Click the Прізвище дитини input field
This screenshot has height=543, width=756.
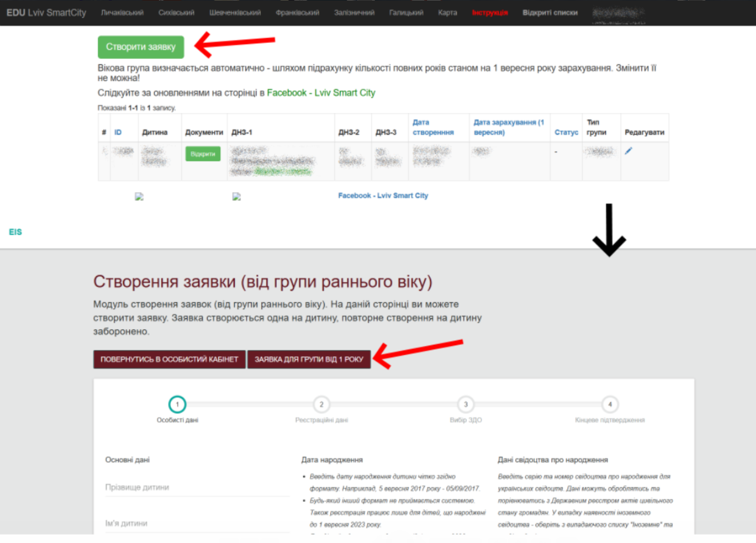coord(197,487)
